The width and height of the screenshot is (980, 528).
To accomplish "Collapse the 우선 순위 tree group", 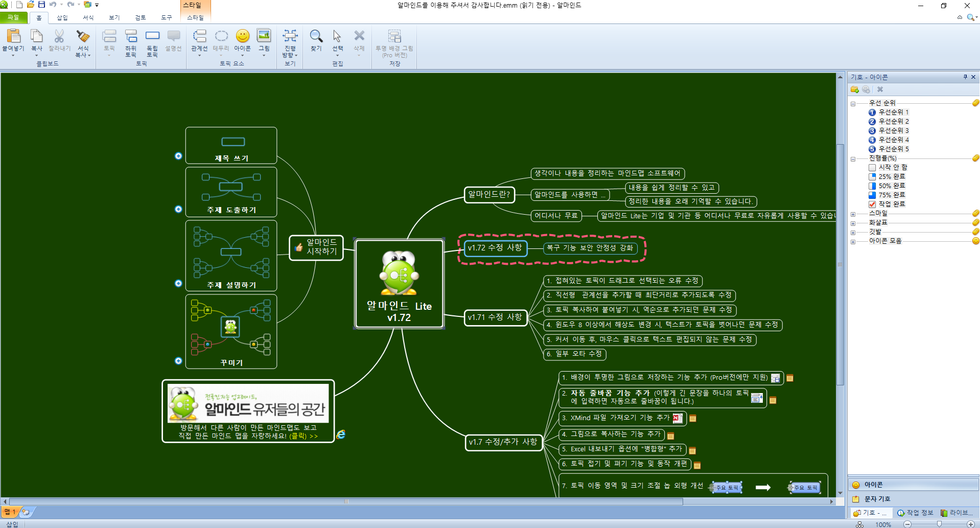I will (x=853, y=104).
